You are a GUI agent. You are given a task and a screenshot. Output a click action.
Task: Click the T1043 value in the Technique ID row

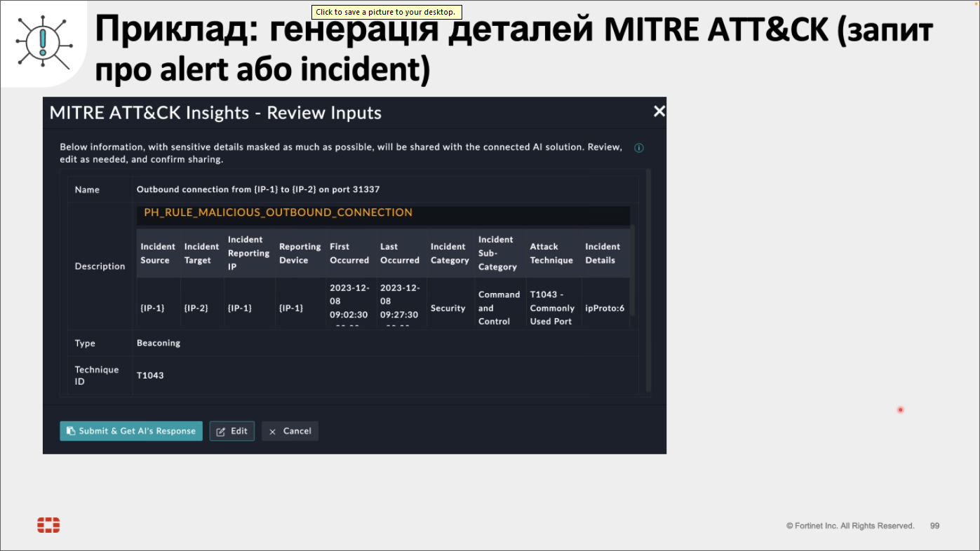(x=150, y=375)
